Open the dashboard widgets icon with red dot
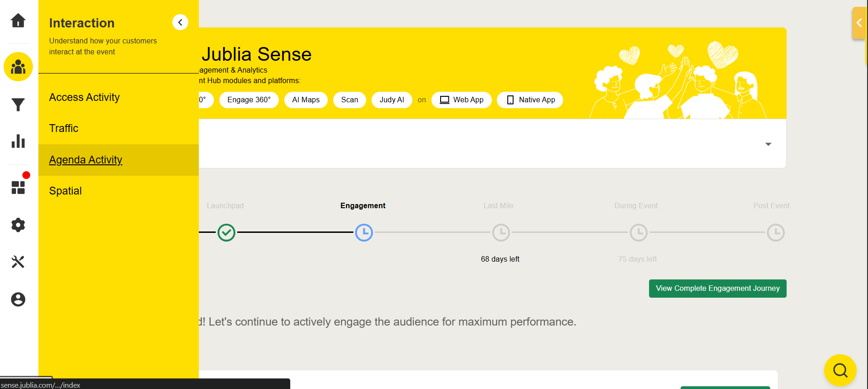The image size is (868, 389). [18, 187]
